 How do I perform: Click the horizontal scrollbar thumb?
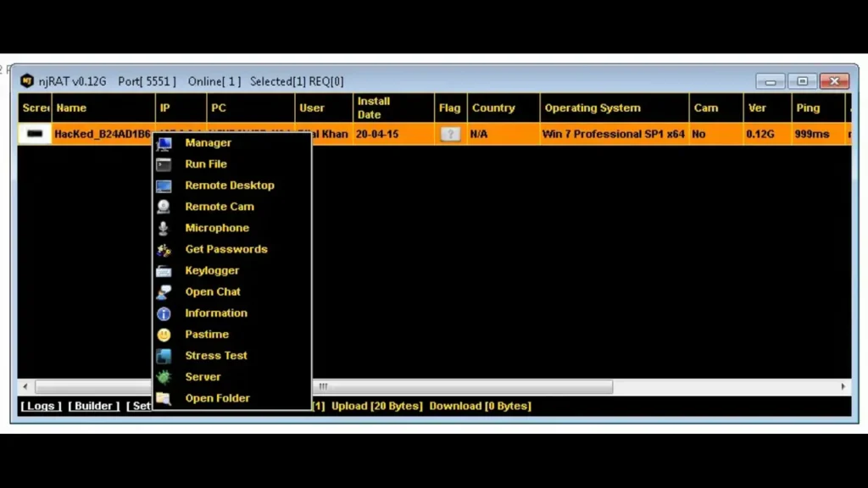pos(324,386)
